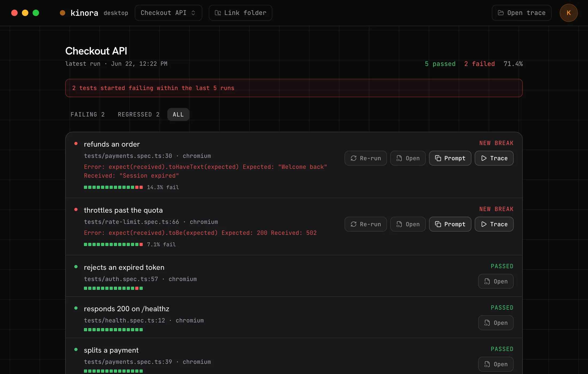
Task: Click tests/payments.spec.ts:30 file path
Action: pos(128,156)
